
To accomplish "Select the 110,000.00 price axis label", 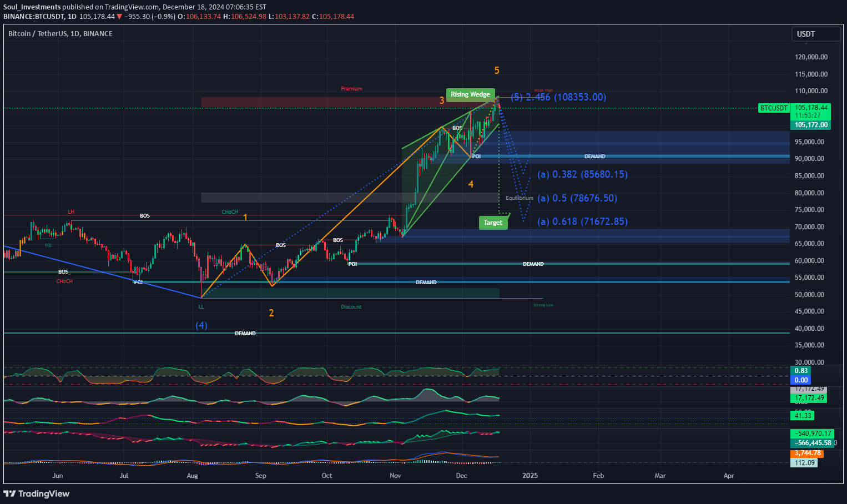I will point(811,91).
